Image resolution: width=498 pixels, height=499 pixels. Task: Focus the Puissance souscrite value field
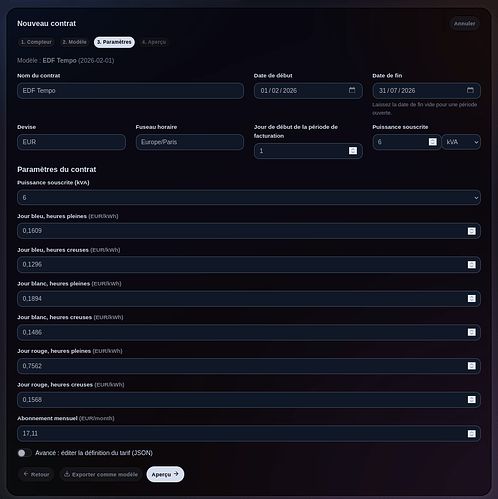tap(407, 142)
